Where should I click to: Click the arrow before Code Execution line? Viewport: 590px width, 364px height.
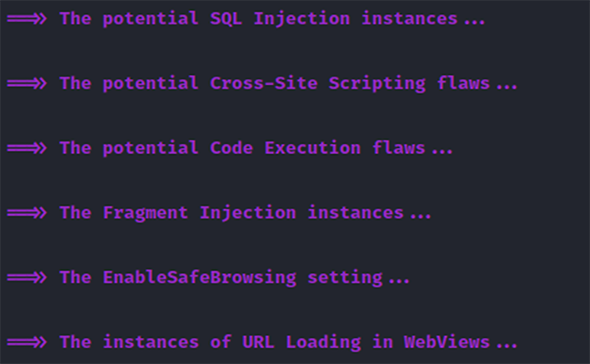point(27,147)
